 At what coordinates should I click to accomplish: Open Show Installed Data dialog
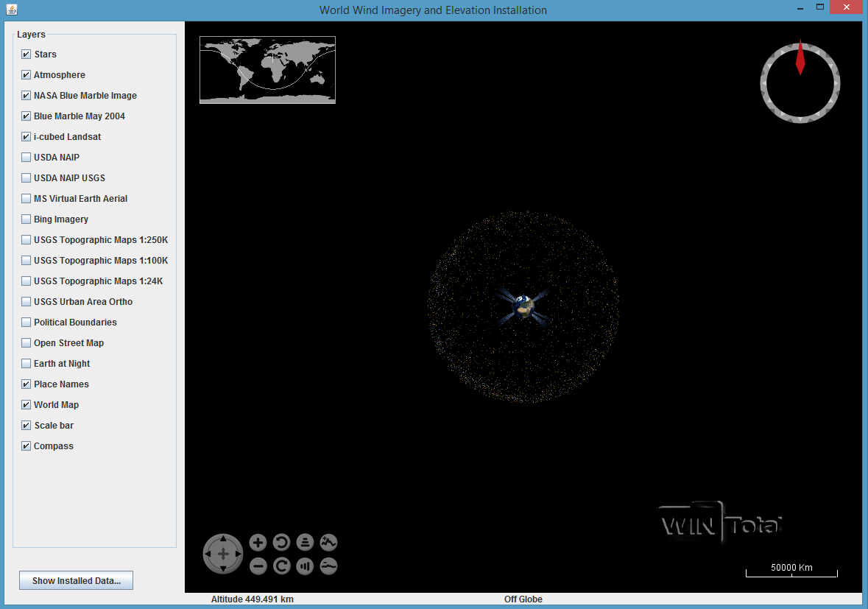77,580
